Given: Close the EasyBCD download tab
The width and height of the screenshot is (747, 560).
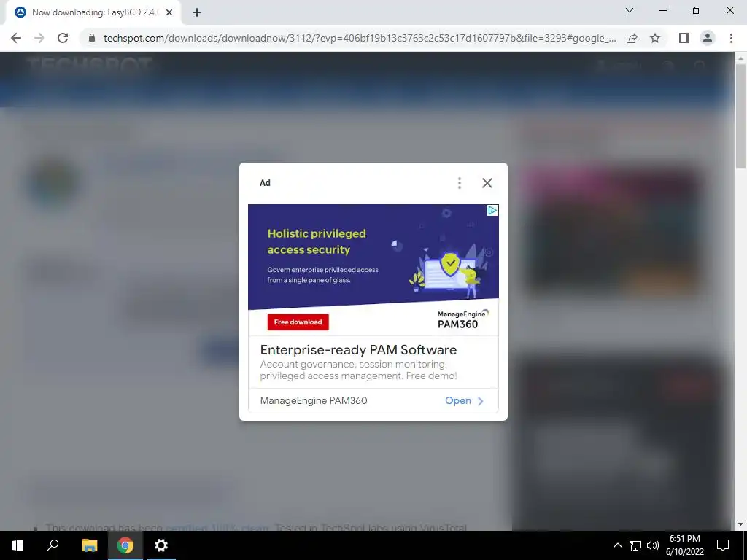Looking at the screenshot, I should point(169,13).
